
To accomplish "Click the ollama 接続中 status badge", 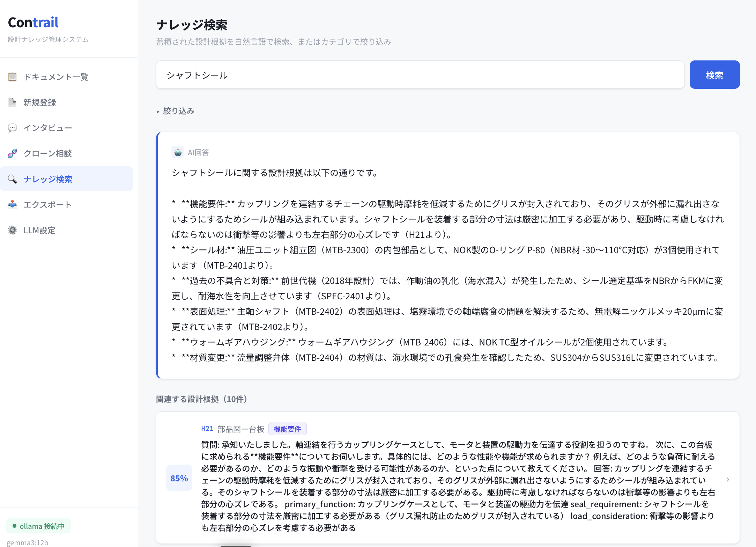I will click(x=38, y=526).
